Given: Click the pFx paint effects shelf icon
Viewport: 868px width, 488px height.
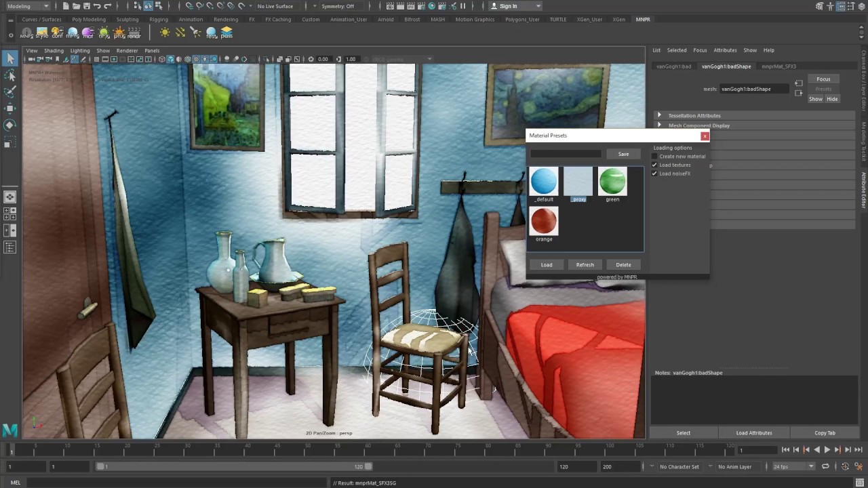Looking at the screenshot, I should [119, 33].
